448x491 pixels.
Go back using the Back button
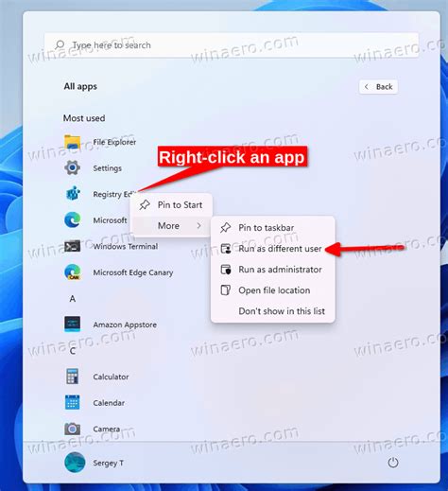click(x=378, y=86)
